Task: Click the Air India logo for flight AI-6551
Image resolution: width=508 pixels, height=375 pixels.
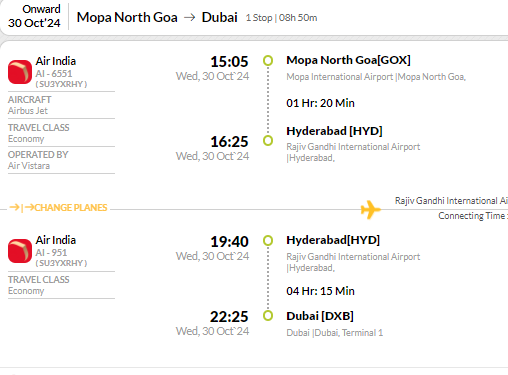Action: pyautogui.click(x=20, y=72)
